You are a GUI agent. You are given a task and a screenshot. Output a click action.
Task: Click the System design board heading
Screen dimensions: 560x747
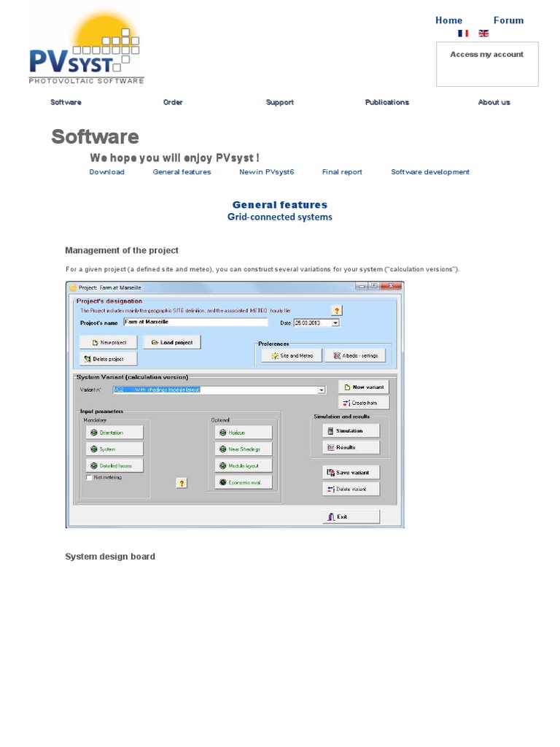(x=110, y=557)
